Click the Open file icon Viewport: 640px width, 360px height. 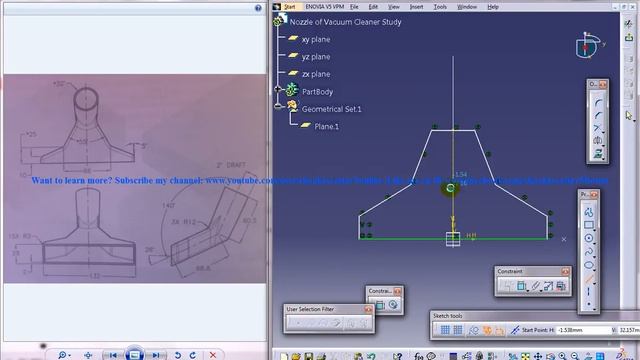(x=296, y=356)
